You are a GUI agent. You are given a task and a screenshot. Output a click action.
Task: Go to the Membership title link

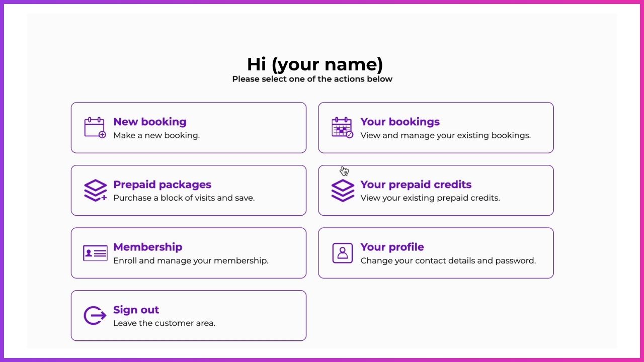pos(147,247)
